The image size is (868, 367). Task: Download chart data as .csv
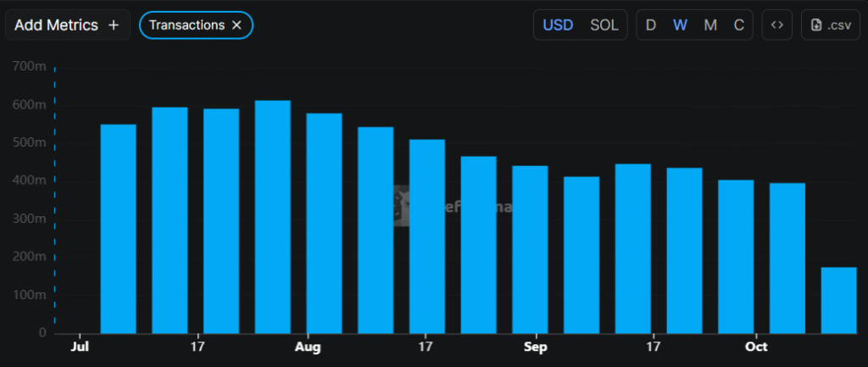click(x=831, y=25)
